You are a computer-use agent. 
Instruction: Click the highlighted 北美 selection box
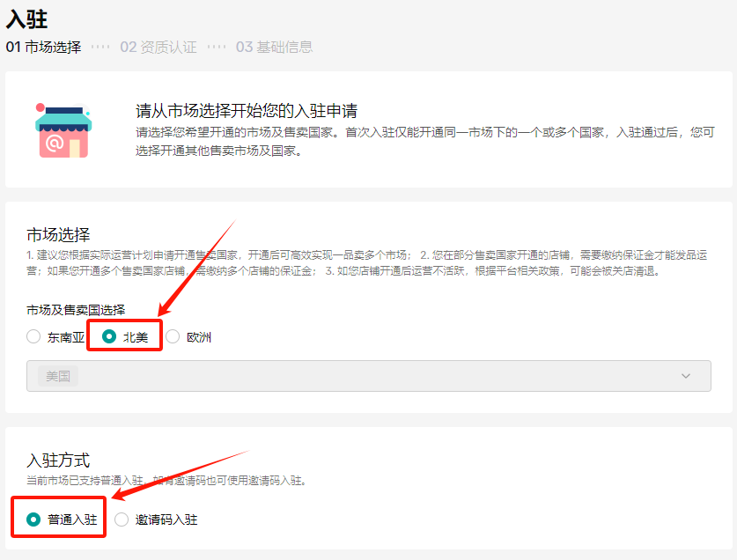(x=123, y=335)
